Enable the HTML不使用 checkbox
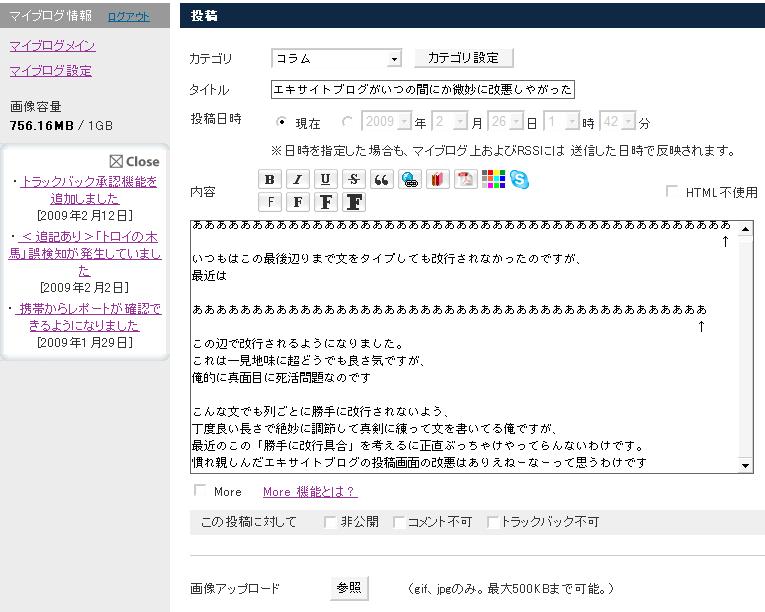This screenshot has height=612, width=765. 672,191
